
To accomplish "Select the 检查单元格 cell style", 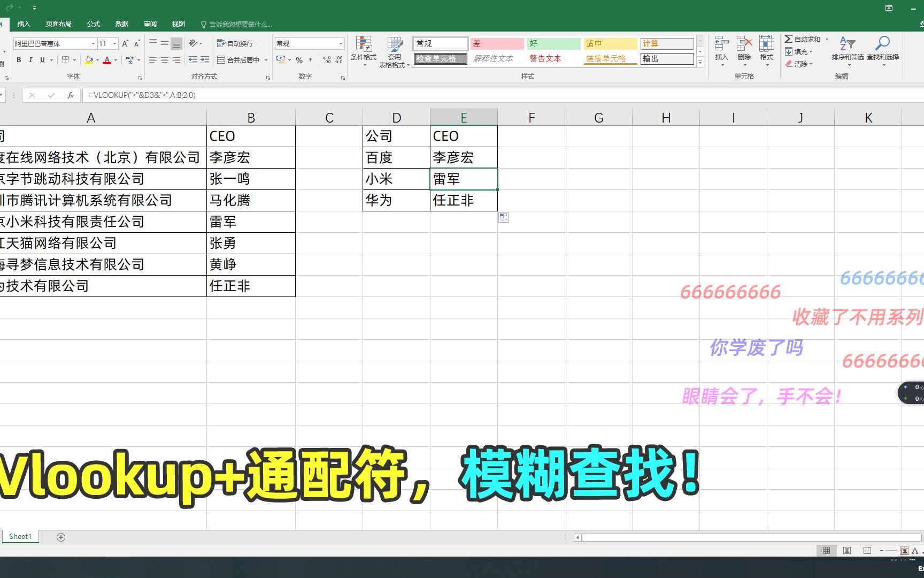I will point(441,58).
